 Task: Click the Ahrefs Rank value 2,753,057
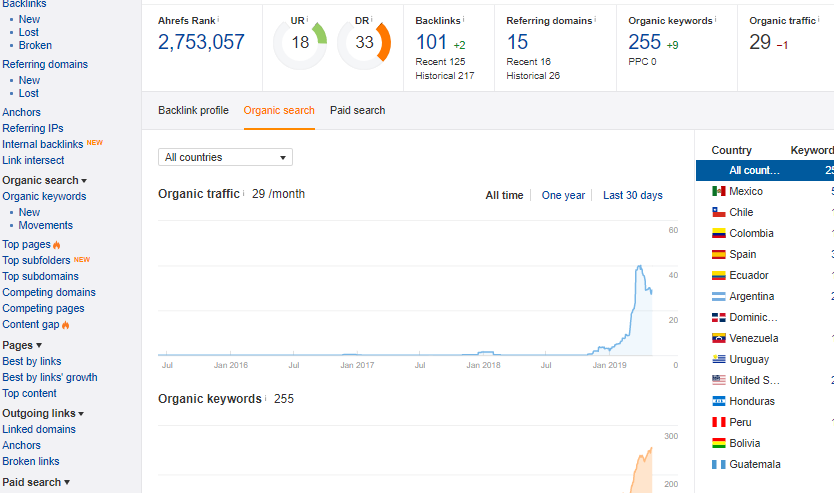[201, 42]
